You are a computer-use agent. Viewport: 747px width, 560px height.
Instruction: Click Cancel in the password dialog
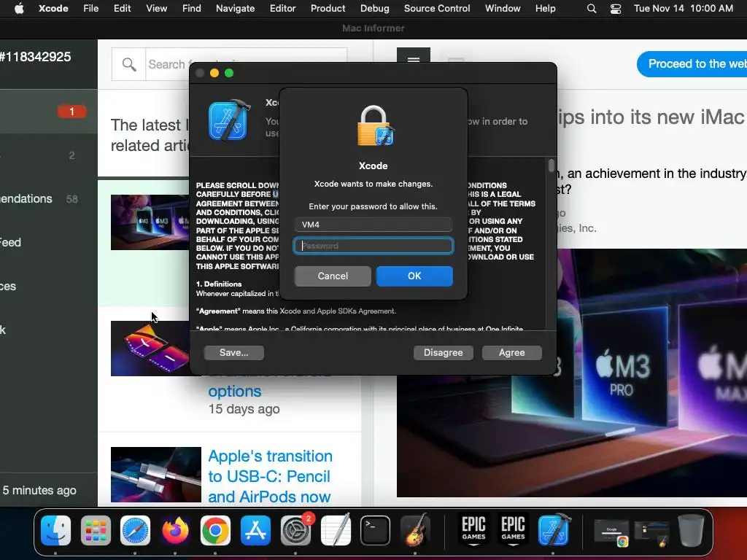tap(333, 276)
